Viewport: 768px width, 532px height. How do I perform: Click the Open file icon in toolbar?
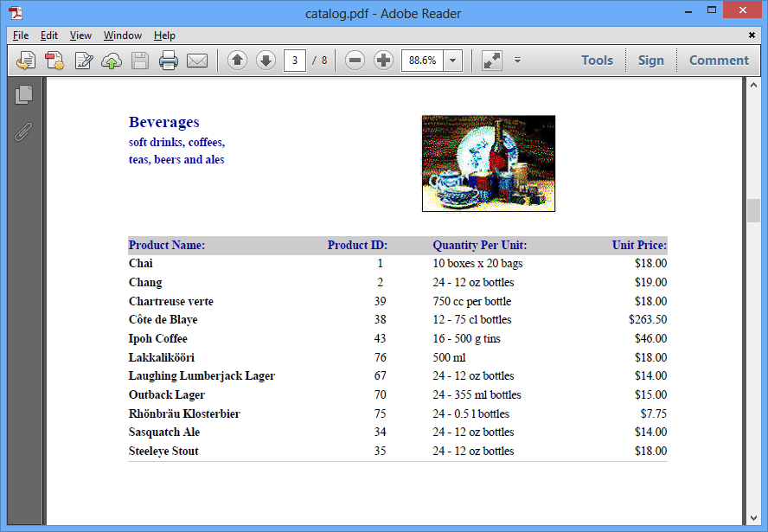(x=27, y=61)
